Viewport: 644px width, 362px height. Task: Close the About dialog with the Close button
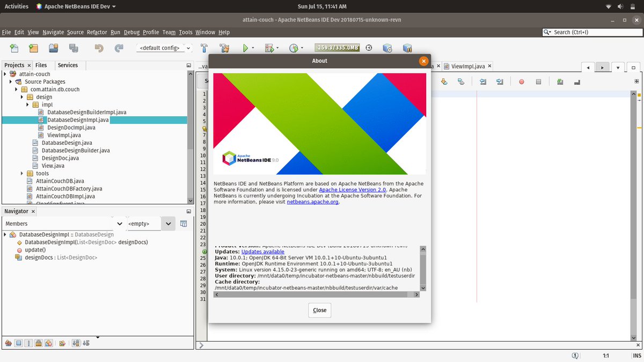(319, 310)
